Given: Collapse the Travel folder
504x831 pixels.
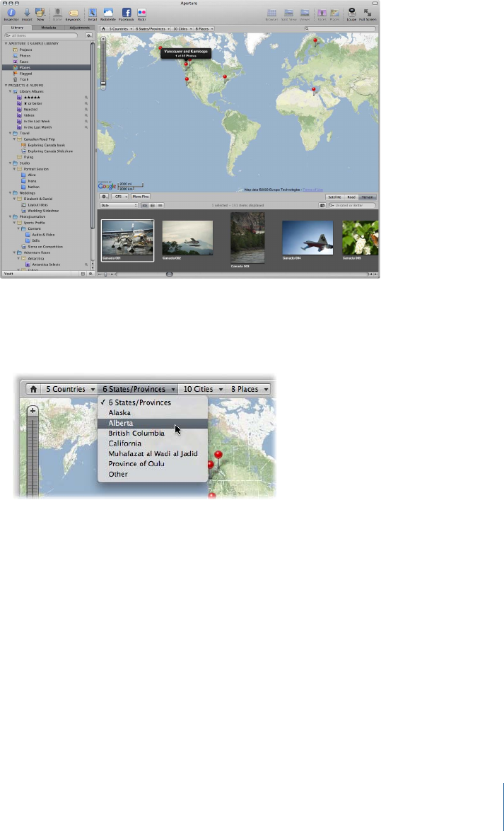Looking at the screenshot, I should tap(10, 133).
